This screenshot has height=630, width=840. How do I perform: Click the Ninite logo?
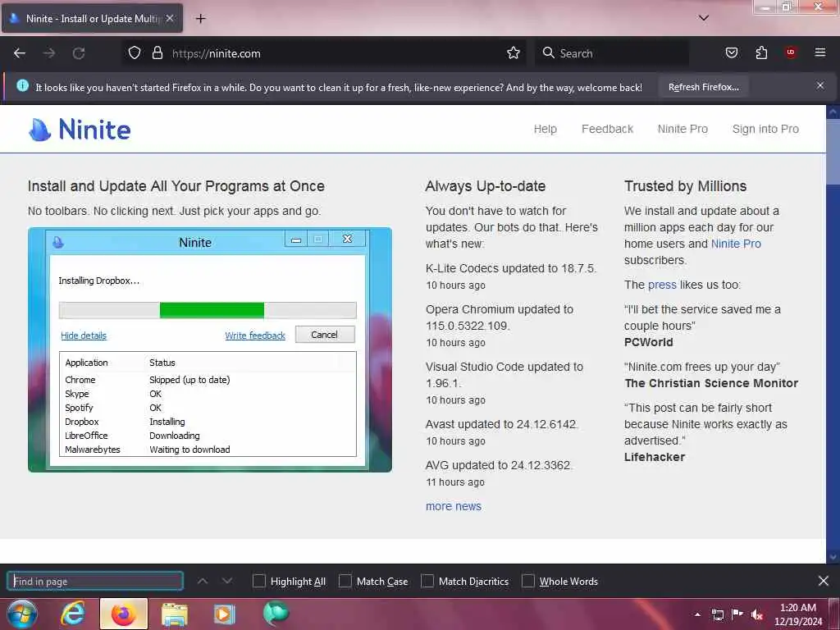tap(80, 129)
